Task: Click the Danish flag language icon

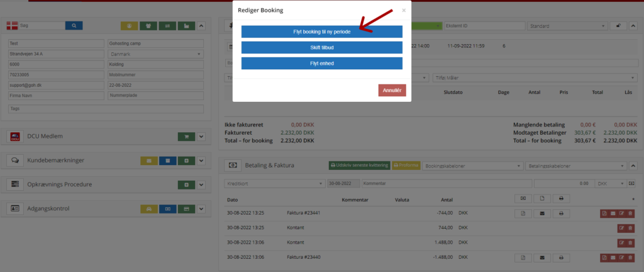Action: pos(12,26)
